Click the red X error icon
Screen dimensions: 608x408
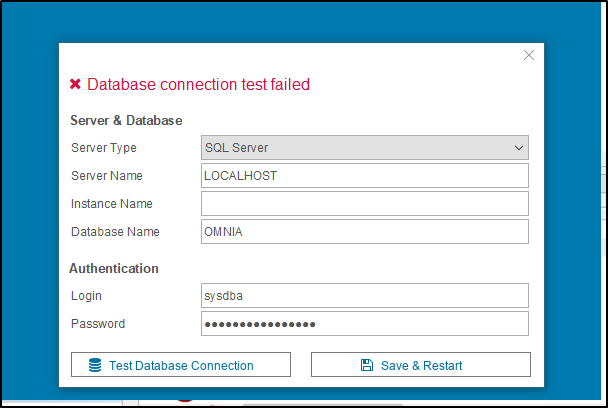pos(75,84)
